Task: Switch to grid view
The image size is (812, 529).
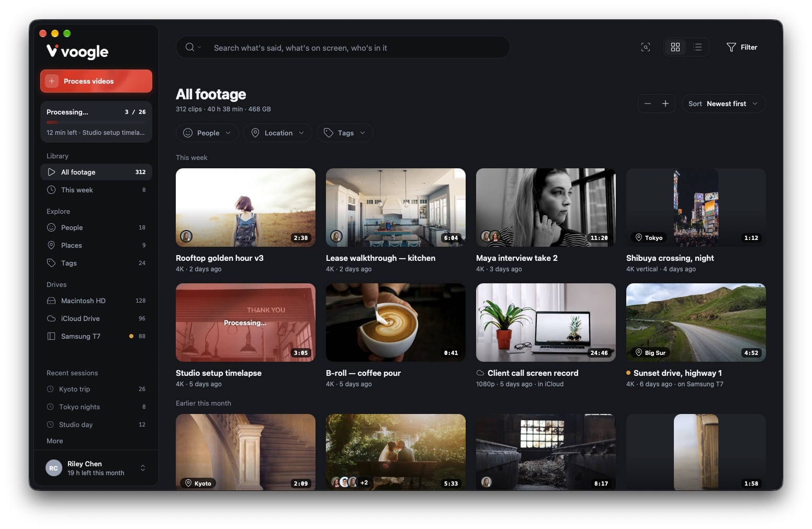Action: click(x=675, y=47)
